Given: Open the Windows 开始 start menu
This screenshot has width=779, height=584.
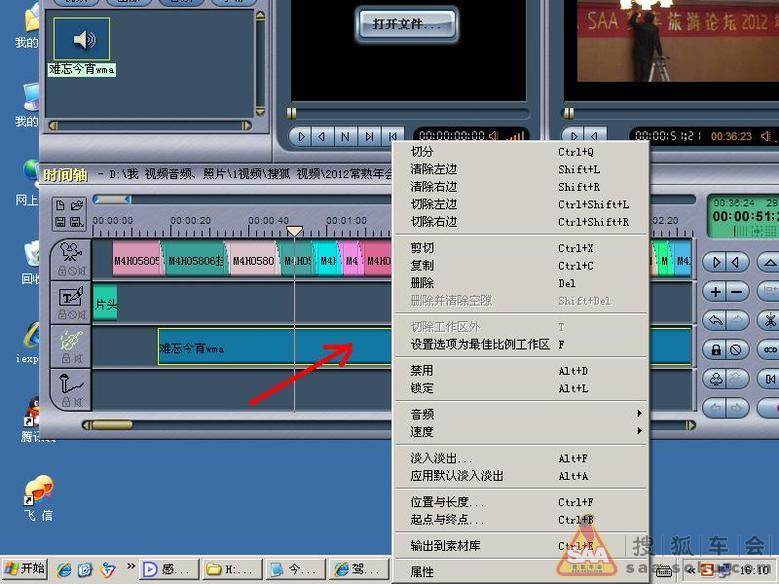Looking at the screenshot, I should point(24,569).
